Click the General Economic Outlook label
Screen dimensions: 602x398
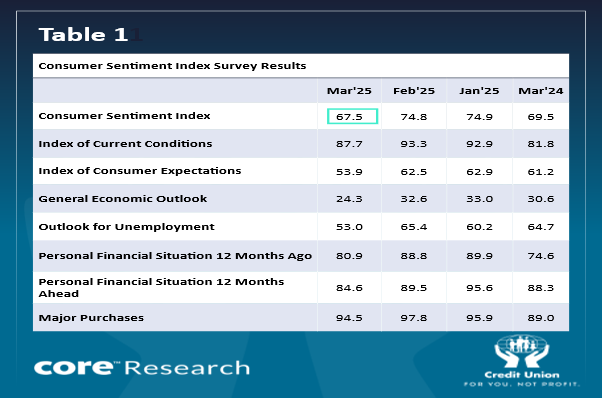click(122, 199)
